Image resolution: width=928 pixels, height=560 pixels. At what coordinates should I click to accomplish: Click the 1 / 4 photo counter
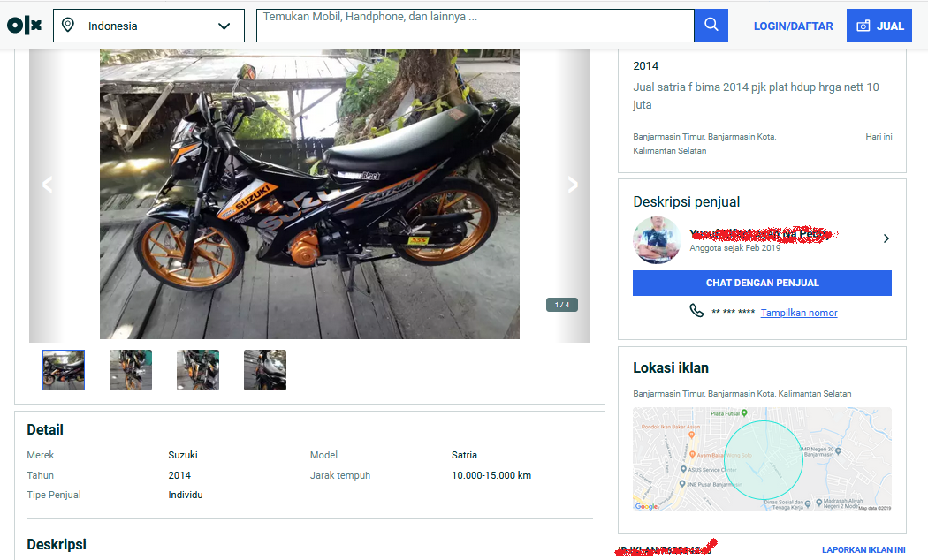click(561, 305)
